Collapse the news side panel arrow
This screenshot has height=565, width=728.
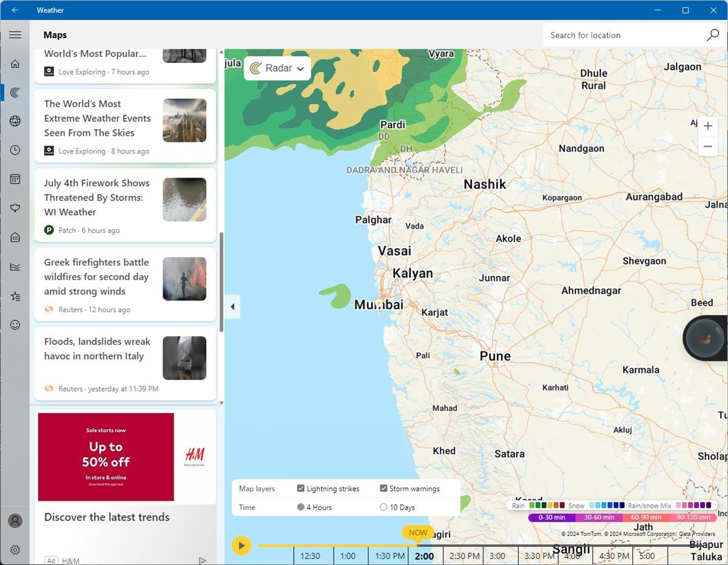[x=232, y=307]
